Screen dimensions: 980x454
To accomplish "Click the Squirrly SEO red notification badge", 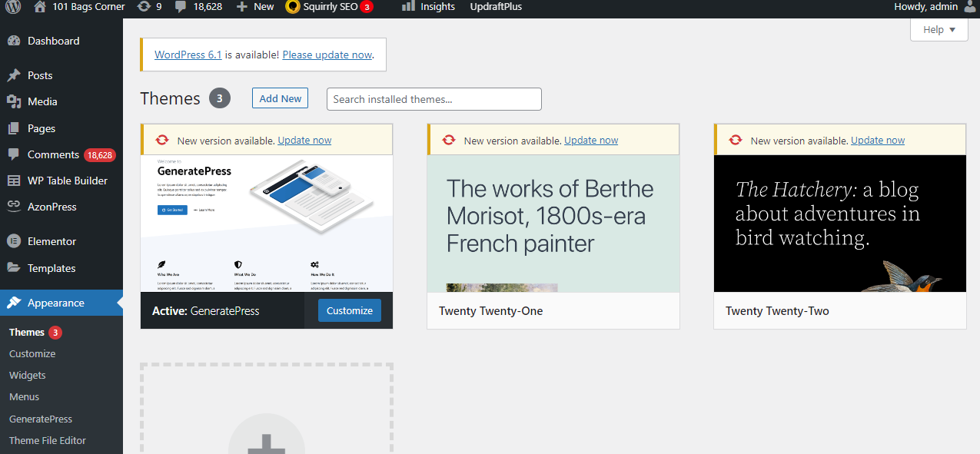I will [367, 7].
